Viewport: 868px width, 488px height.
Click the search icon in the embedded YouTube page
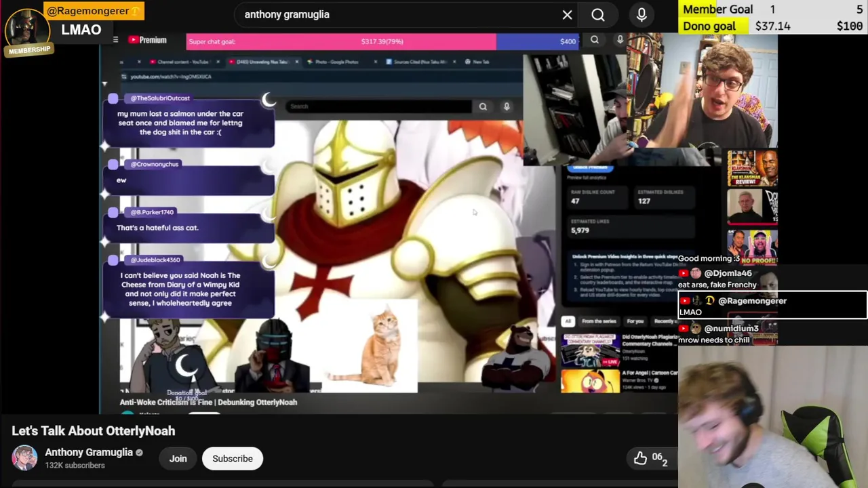click(483, 106)
